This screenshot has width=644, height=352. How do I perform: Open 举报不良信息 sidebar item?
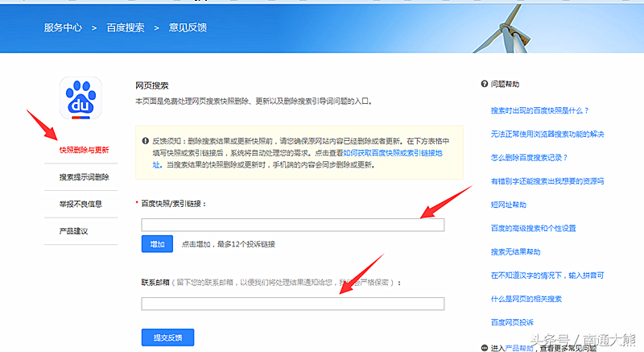[80, 204]
